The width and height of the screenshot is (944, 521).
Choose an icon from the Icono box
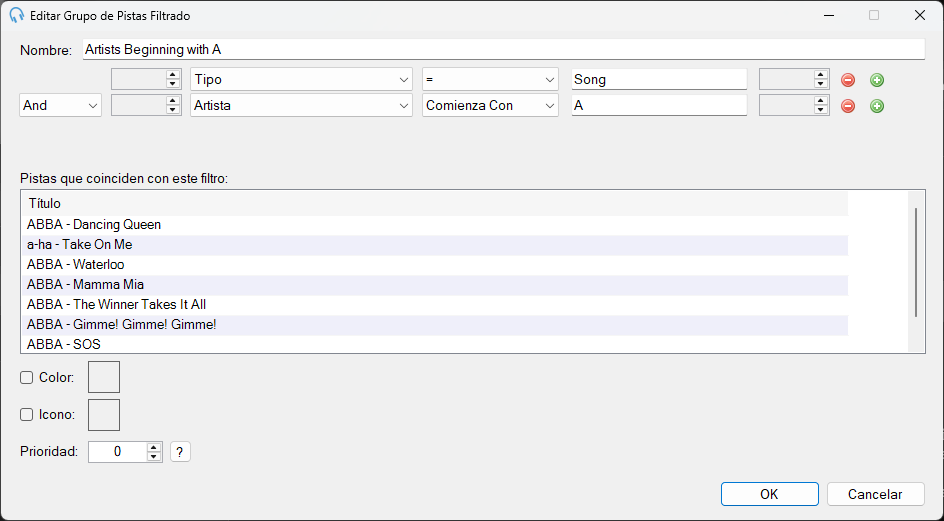click(104, 415)
